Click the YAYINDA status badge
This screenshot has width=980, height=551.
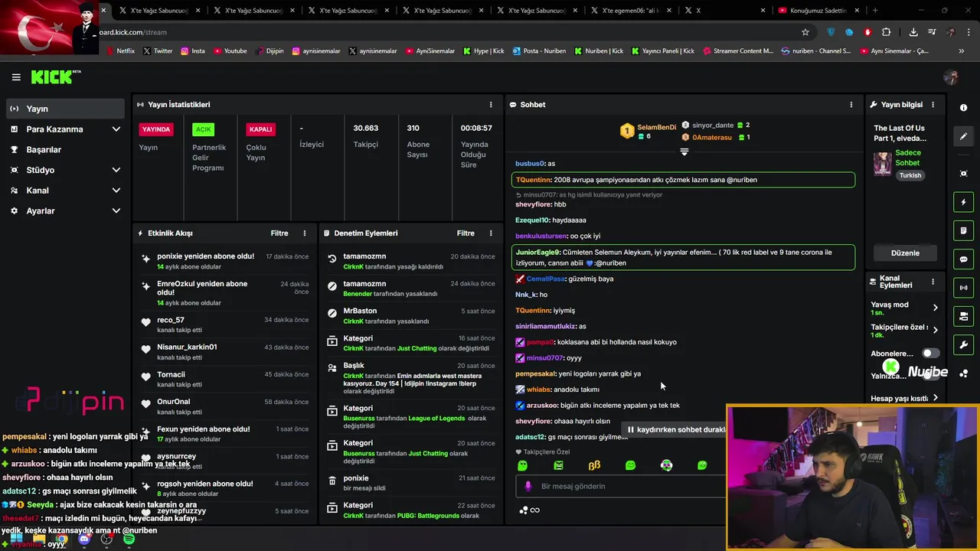coord(156,129)
